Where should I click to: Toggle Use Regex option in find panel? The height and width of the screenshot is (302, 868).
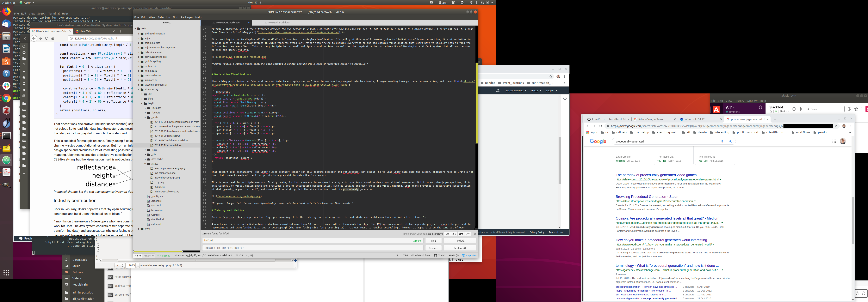coord(448,234)
